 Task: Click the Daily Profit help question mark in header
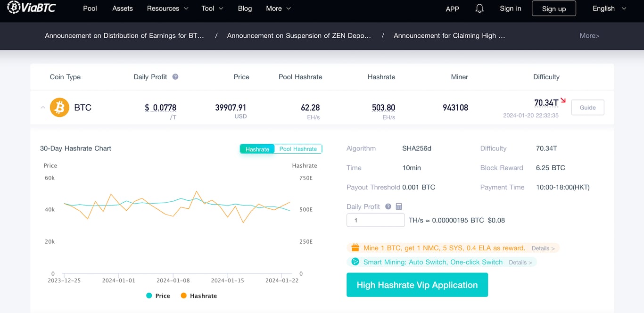[175, 77]
